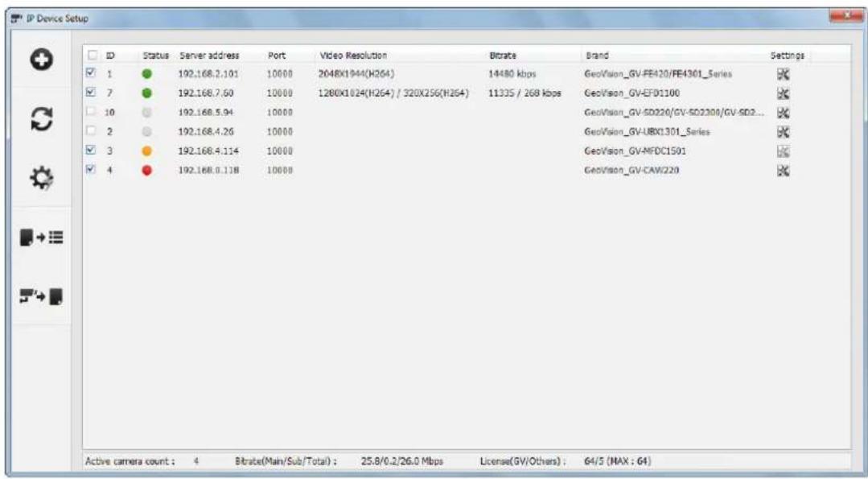Uncheck the checkbox for camera ID 3
The width and height of the screenshot is (868, 479).
[x=92, y=150]
